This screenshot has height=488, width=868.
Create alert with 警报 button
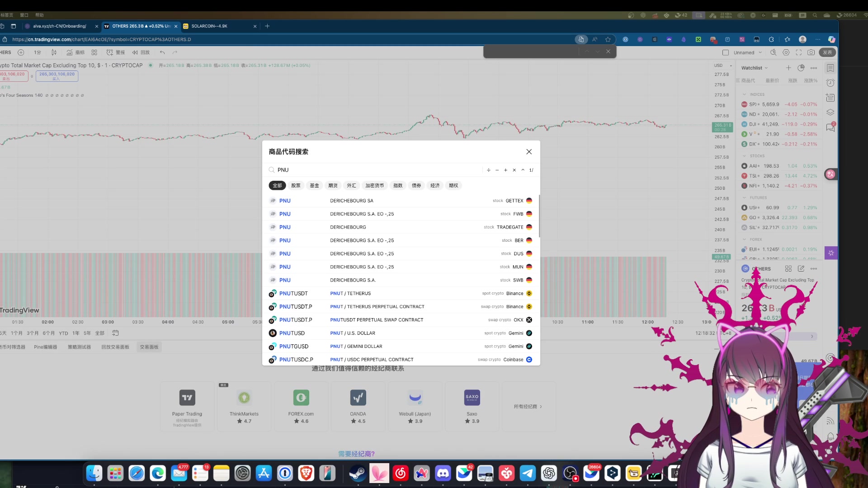[x=116, y=52]
